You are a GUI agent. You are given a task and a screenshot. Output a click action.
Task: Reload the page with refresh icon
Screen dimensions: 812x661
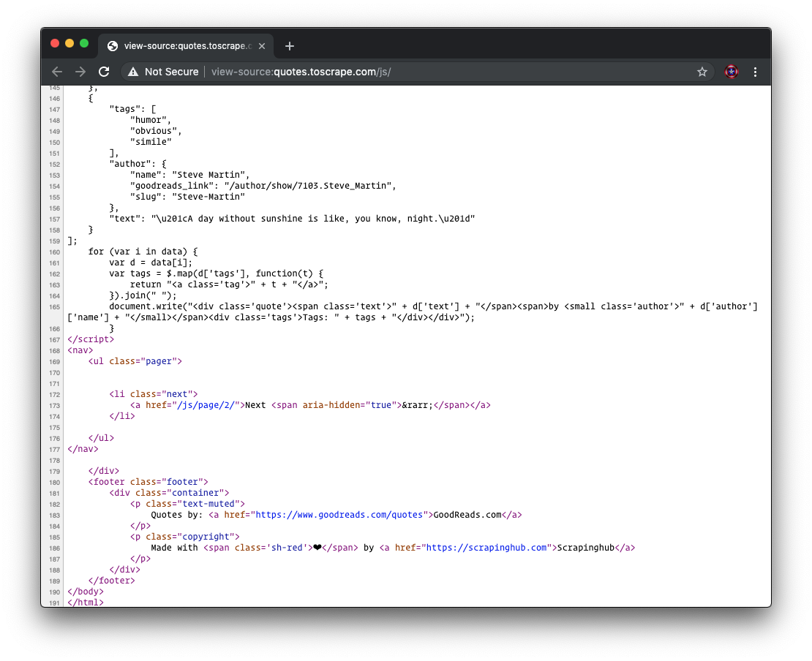(104, 72)
